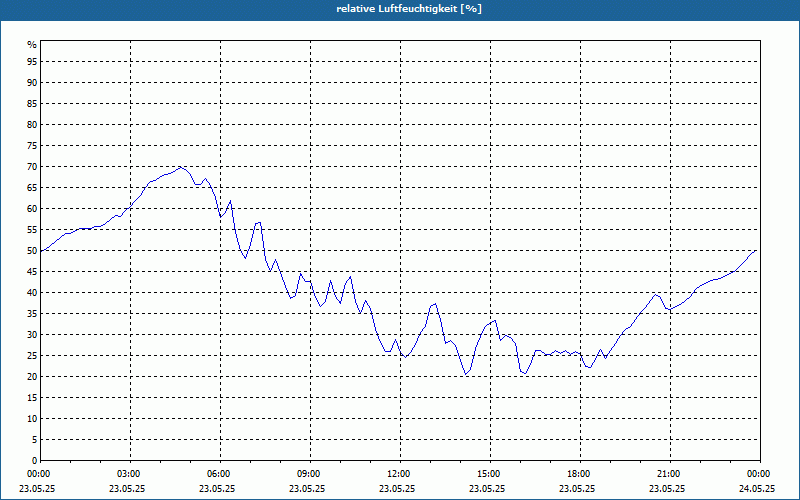Screen dimensions: 800x500
Task: Click the y-axis value 95
Action: 32,62
